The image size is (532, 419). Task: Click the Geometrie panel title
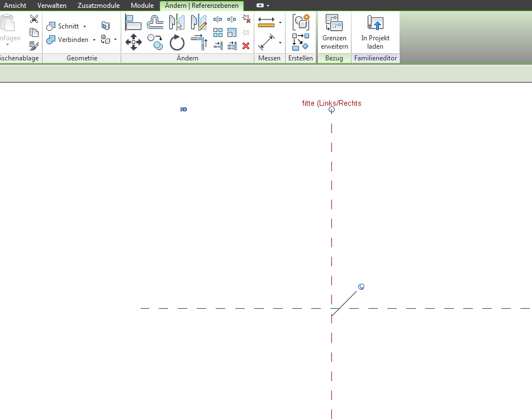click(82, 58)
